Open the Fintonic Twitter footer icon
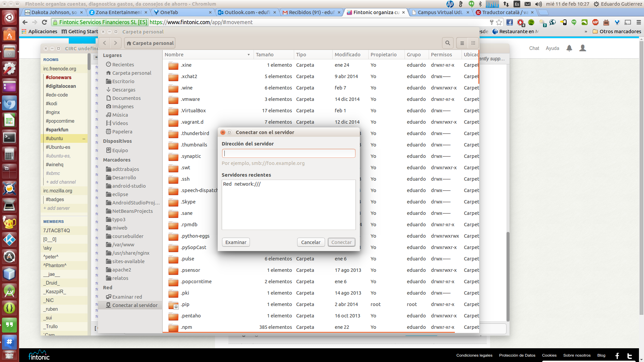The image size is (644, 362). (x=630, y=356)
